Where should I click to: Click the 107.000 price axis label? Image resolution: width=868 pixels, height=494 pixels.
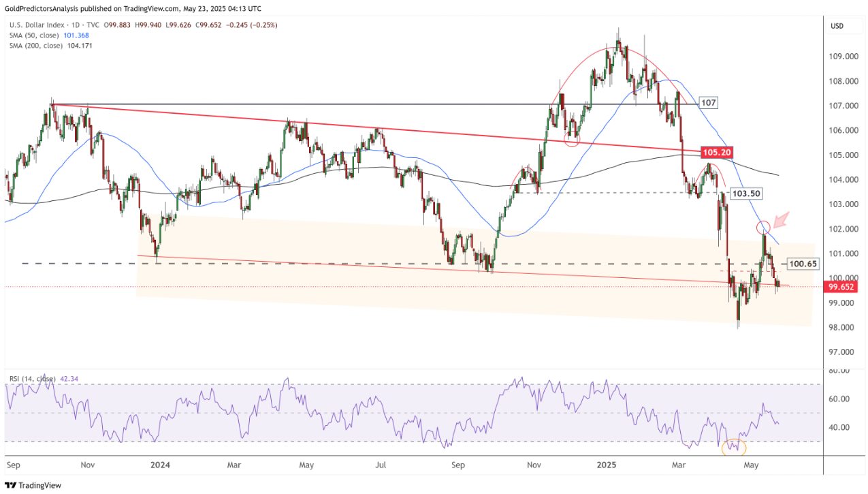[843, 106]
